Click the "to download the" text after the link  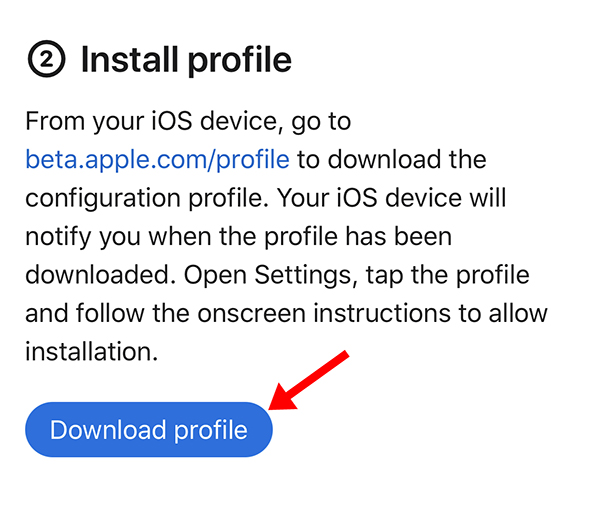[x=392, y=159]
